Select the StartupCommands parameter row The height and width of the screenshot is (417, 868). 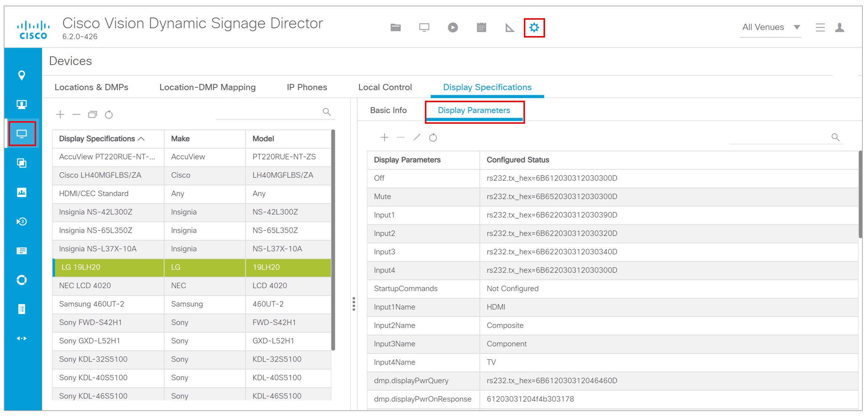click(x=612, y=289)
